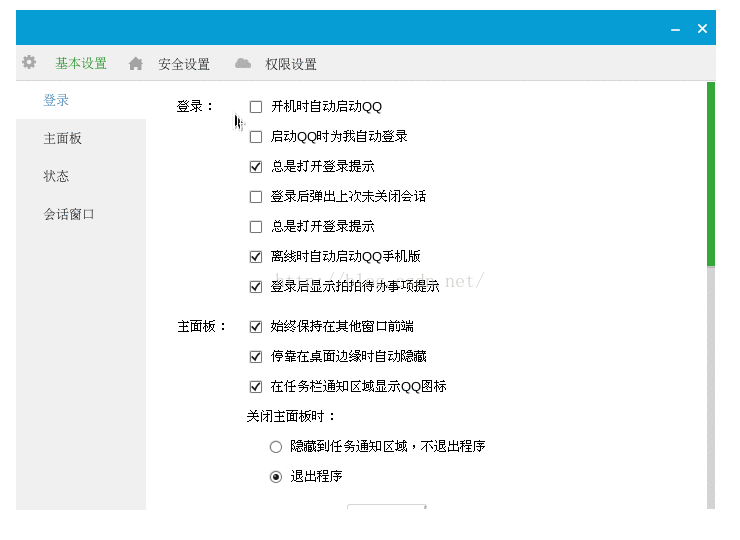The height and width of the screenshot is (540, 740).
Task: Open the 权限设置 tab
Action: pos(290,64)
